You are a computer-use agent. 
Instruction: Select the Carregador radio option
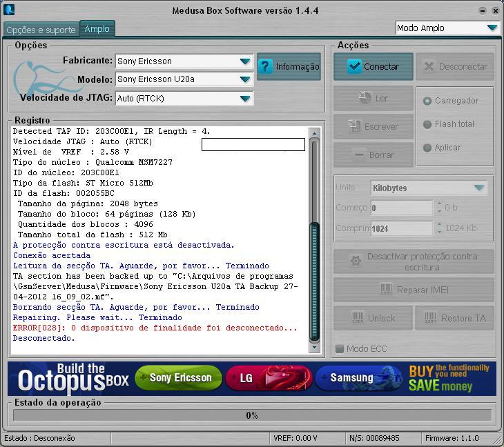point(427,101)
